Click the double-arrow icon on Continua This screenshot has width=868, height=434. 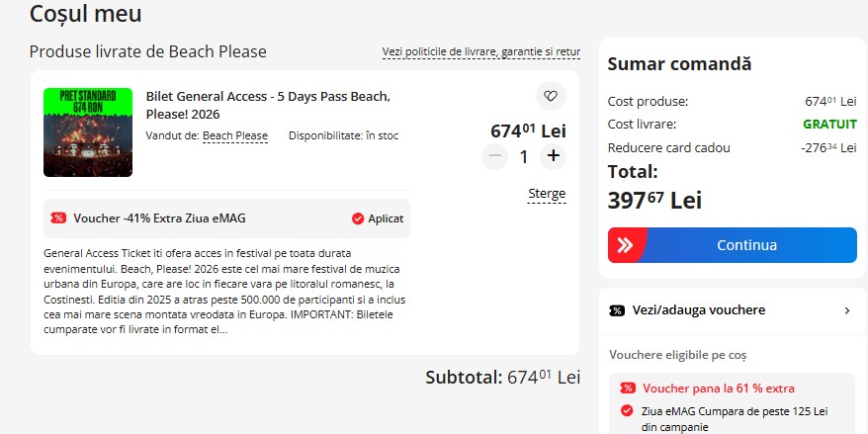626,245
